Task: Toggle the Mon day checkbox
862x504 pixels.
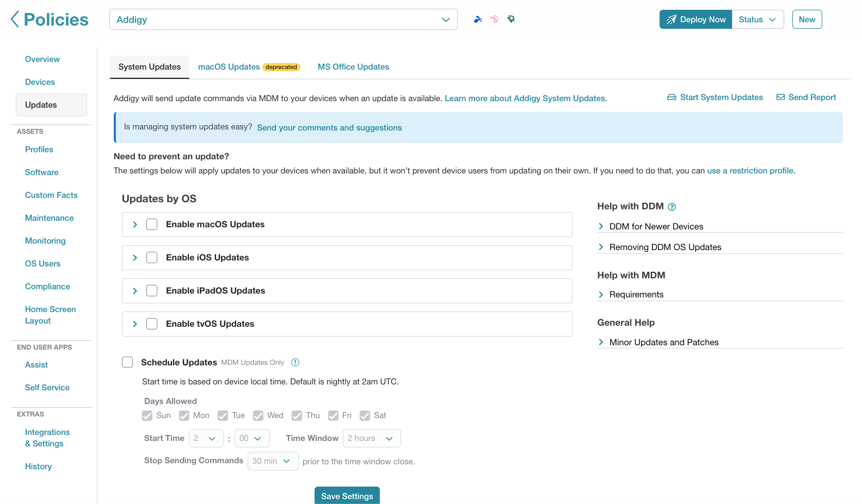Action: click(x=184, y=415)
